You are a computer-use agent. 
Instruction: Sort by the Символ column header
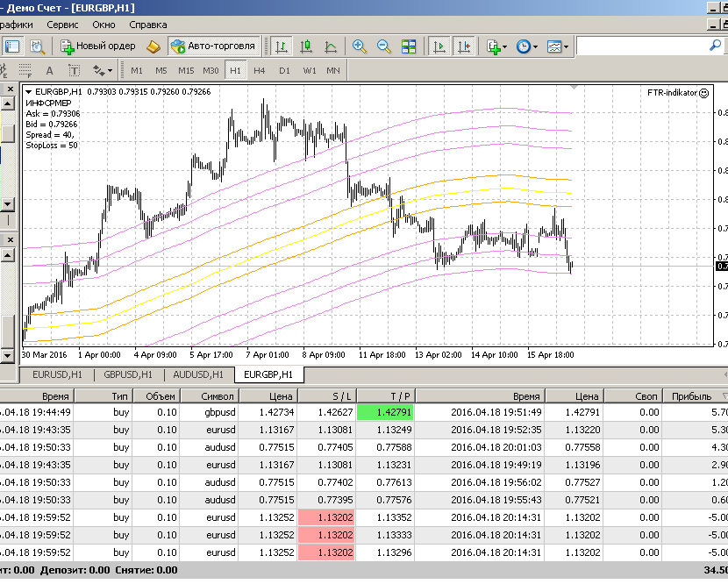click(x=210, y=396)
